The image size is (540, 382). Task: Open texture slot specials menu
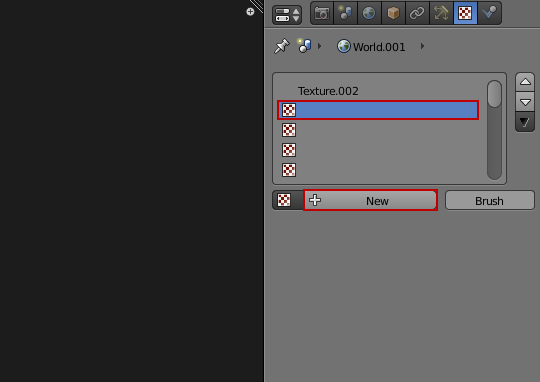[525, 122]
